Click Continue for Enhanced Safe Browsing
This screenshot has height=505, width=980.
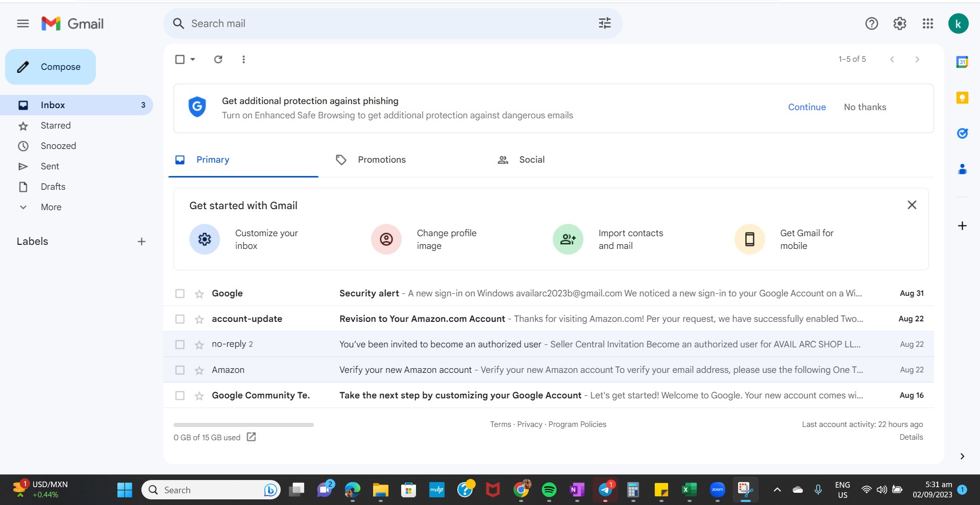806,107
